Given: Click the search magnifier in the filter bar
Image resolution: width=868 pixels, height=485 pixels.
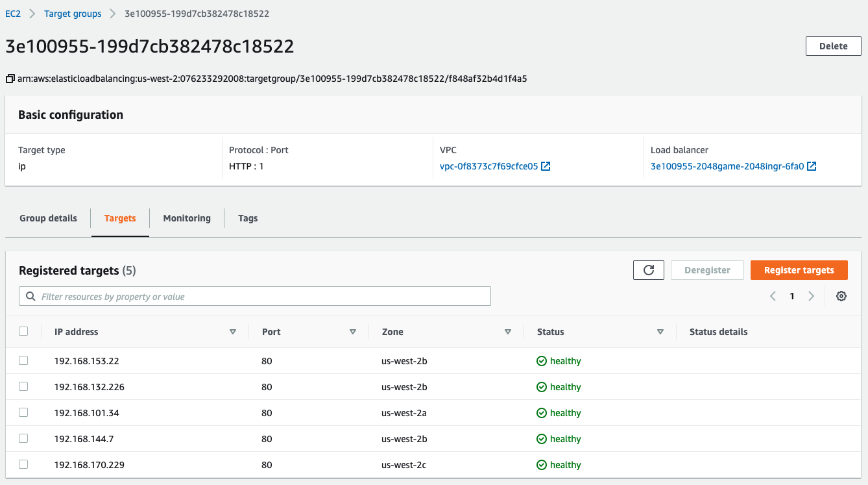Looking at the screenshot, I should [x=30, y=295].
